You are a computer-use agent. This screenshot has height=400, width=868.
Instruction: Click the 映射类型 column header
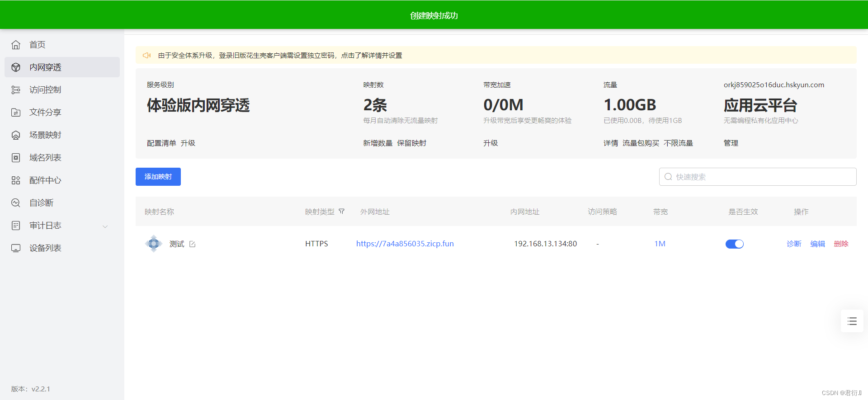pos(320,212)
